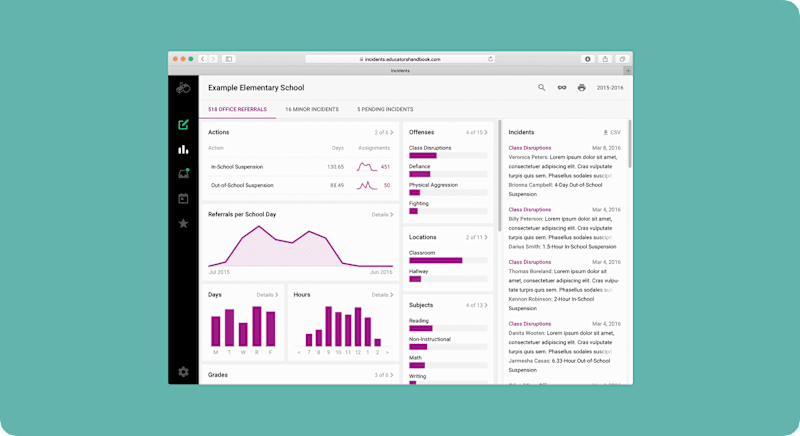The image size is (800, 436).
Task: Expand Subjects via '4 of 13' chevron
Action: [477, 305]
